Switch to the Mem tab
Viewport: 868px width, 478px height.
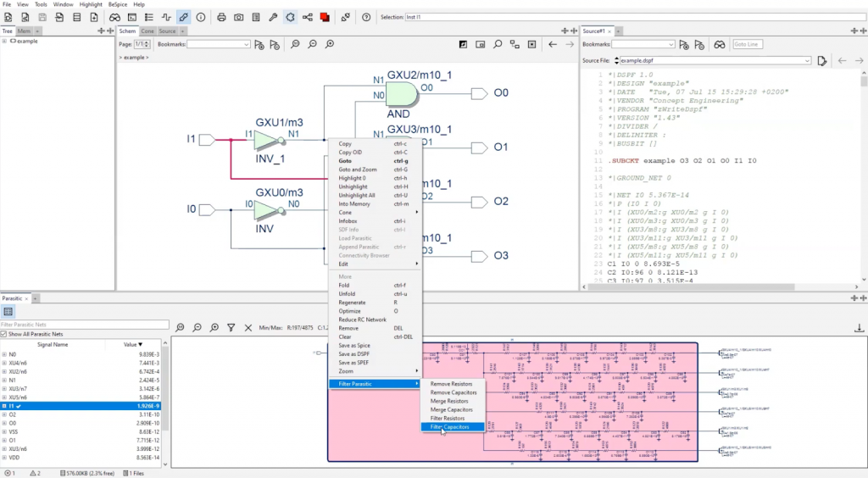point(24,31)
